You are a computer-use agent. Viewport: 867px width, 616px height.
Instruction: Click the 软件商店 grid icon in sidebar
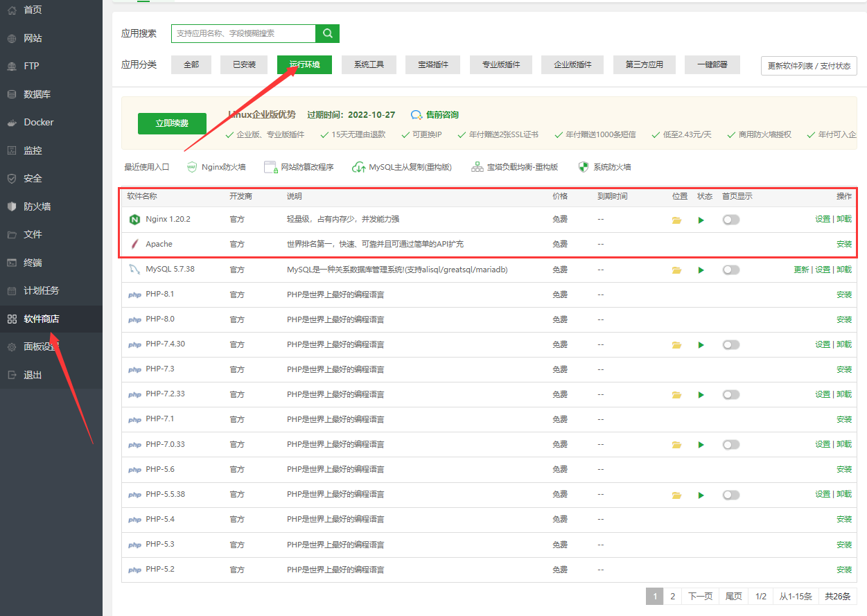click(11, 319)
